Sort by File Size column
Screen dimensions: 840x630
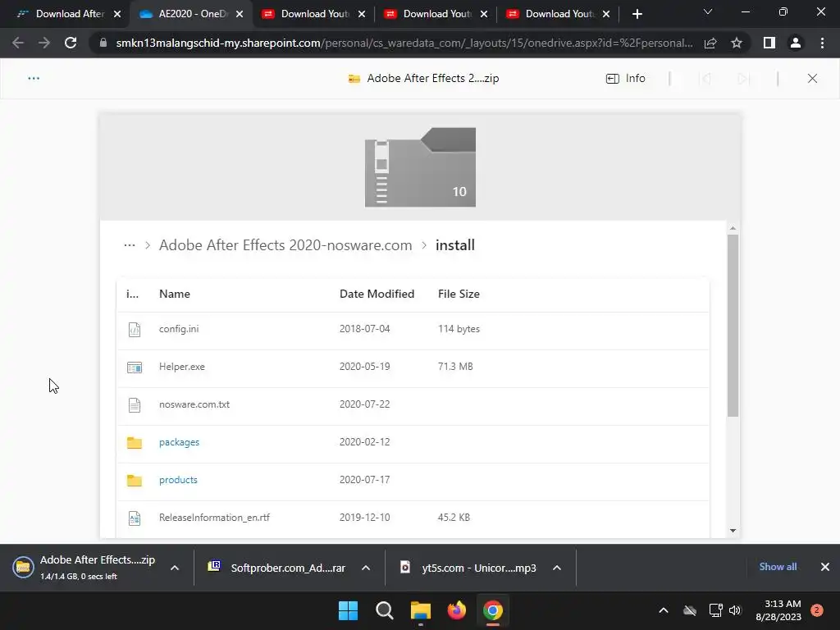click(459, 294)
